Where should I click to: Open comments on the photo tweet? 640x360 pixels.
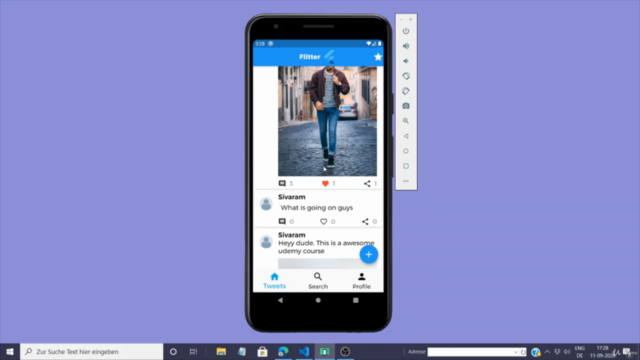[282, 183]
